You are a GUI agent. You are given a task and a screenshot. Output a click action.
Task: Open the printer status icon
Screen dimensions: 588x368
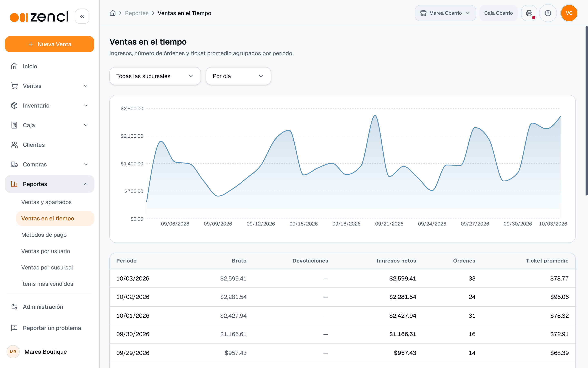click(529, 13)
